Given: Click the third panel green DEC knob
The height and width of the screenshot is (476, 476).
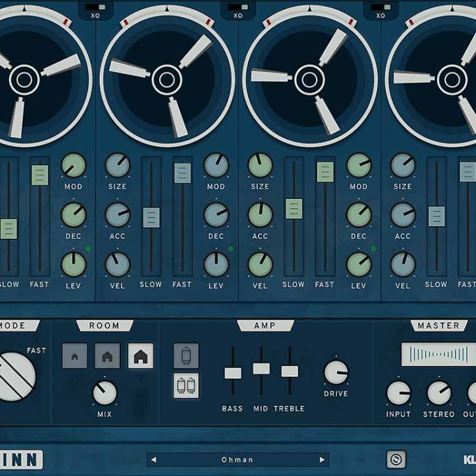Looking at the screenshot, I should 359,215.
